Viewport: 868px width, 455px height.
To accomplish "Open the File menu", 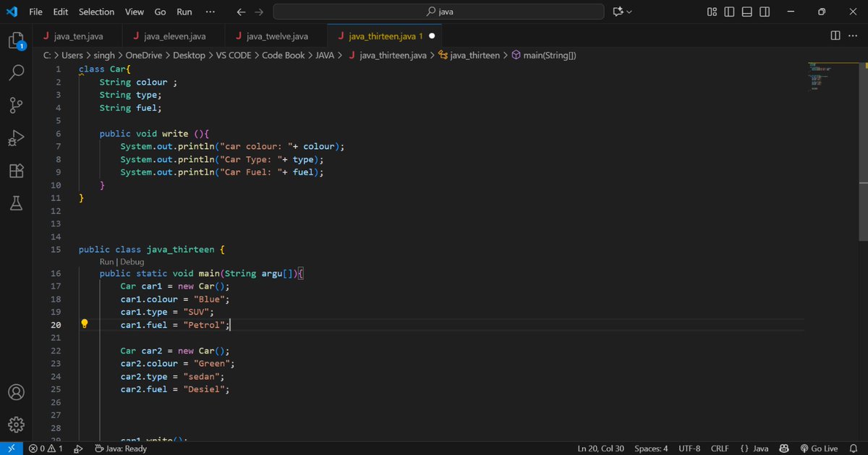I will [35, 12].
